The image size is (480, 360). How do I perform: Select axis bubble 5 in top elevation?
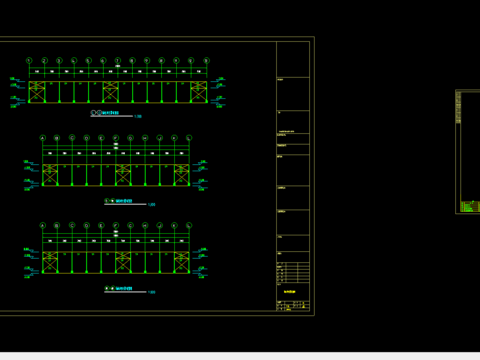point(88,61)
